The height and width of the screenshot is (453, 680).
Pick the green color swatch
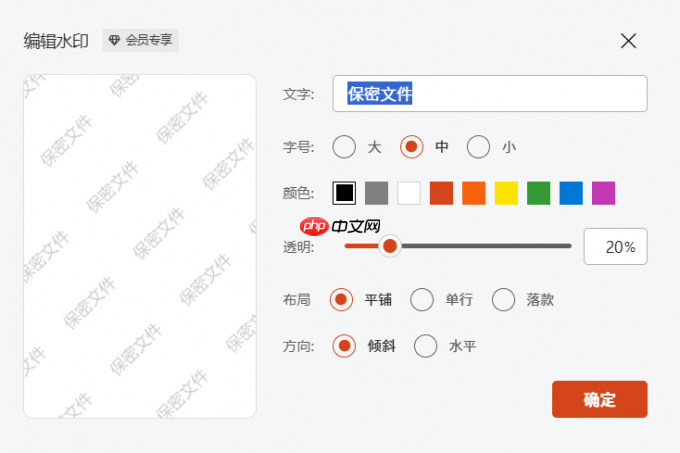pos(539,193)
